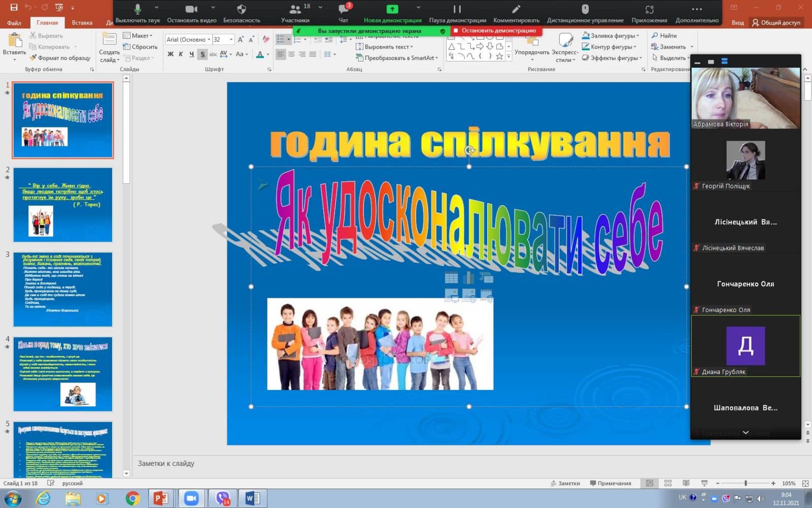Screen dimensions: 812x508
Task: Click Format Painter (Формат по образцу)
Action: [60, 58]
